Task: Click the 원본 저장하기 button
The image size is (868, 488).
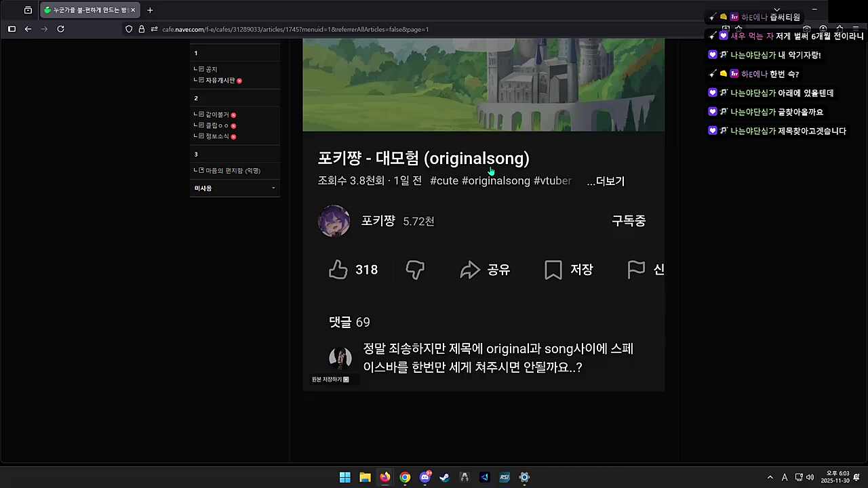Action: [x=330, y=379]
